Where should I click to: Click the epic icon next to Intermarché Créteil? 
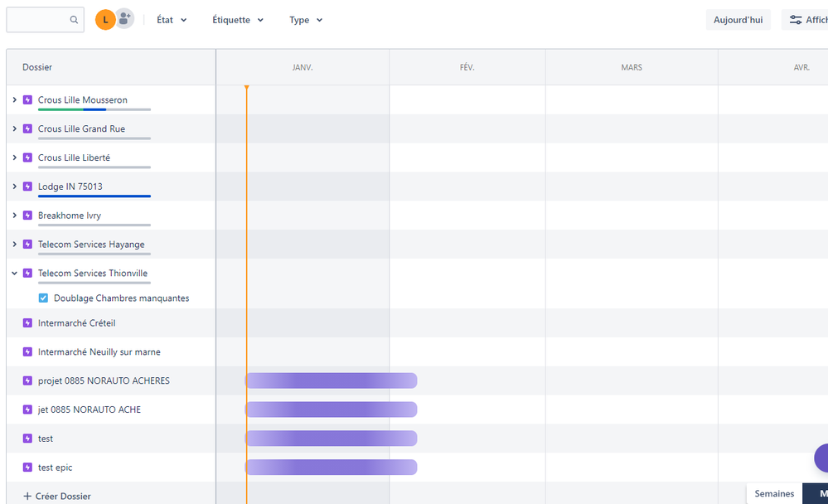27,322
